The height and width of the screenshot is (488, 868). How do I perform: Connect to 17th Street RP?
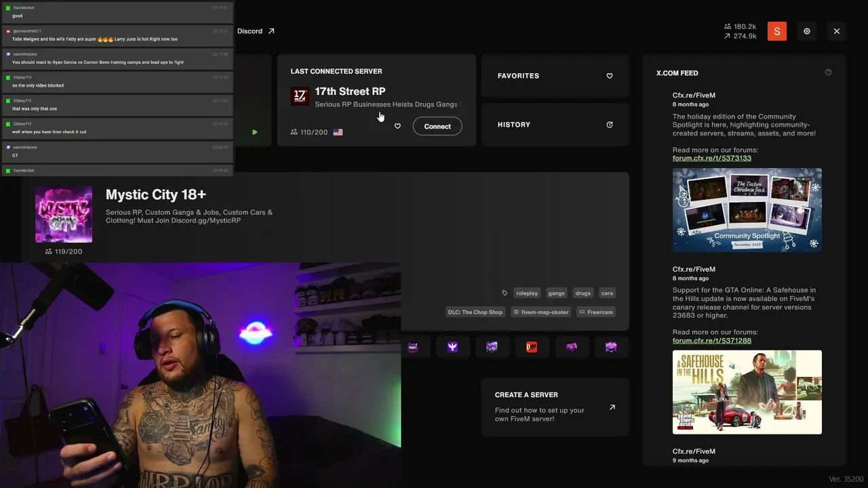437,126
